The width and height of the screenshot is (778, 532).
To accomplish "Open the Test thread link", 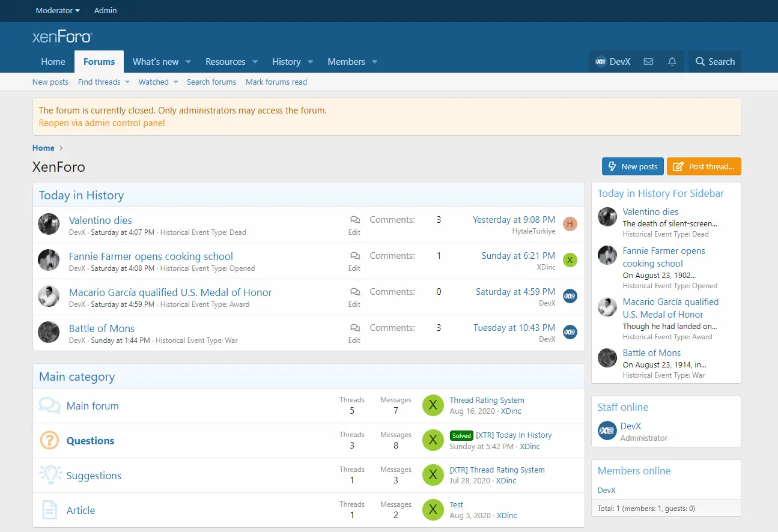I will click(x=457, y=505).
